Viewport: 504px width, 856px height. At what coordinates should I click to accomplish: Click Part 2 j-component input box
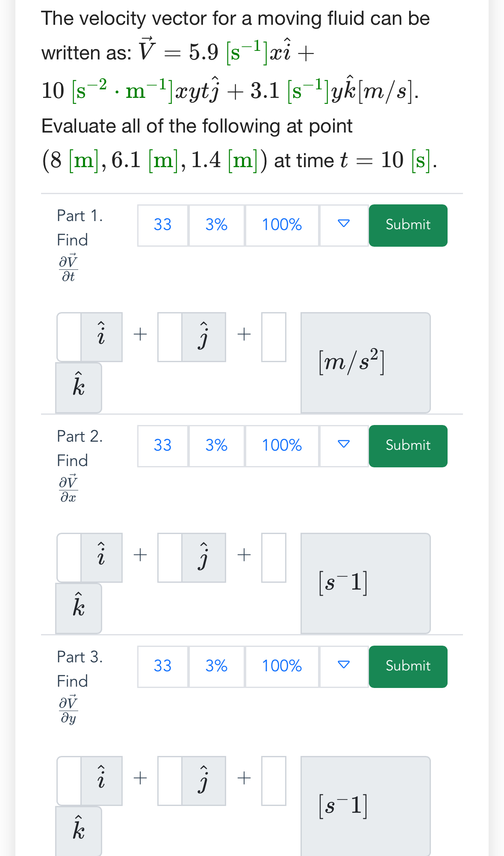click(170, 558)
